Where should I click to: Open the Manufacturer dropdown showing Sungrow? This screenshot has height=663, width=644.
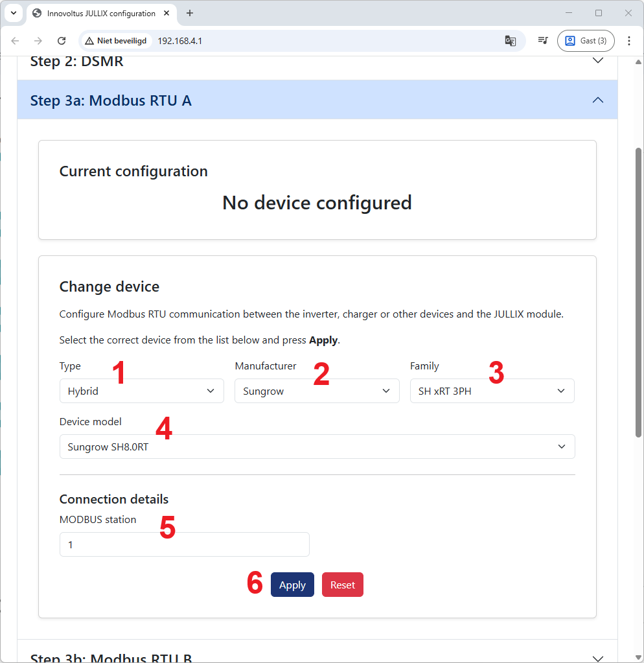(x=317, y=391)
